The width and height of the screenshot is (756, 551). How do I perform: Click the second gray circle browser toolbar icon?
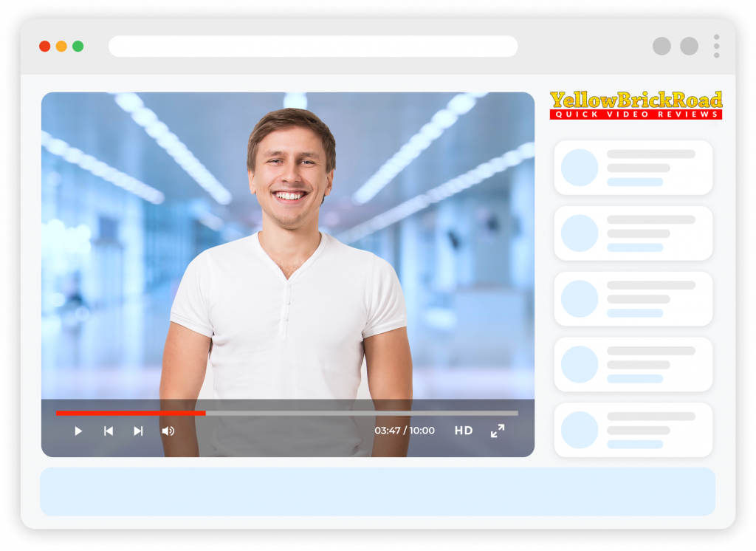coord(689,47)
